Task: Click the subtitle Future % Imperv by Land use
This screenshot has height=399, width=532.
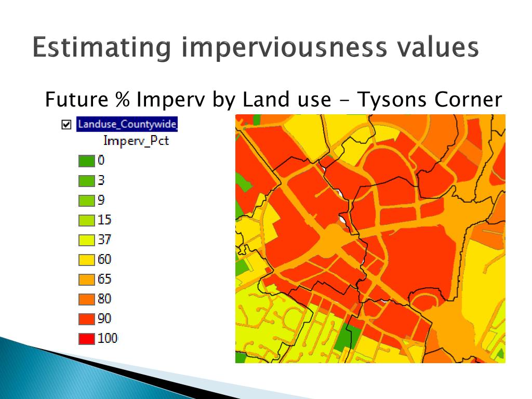Action: click(x=188, y=99)
